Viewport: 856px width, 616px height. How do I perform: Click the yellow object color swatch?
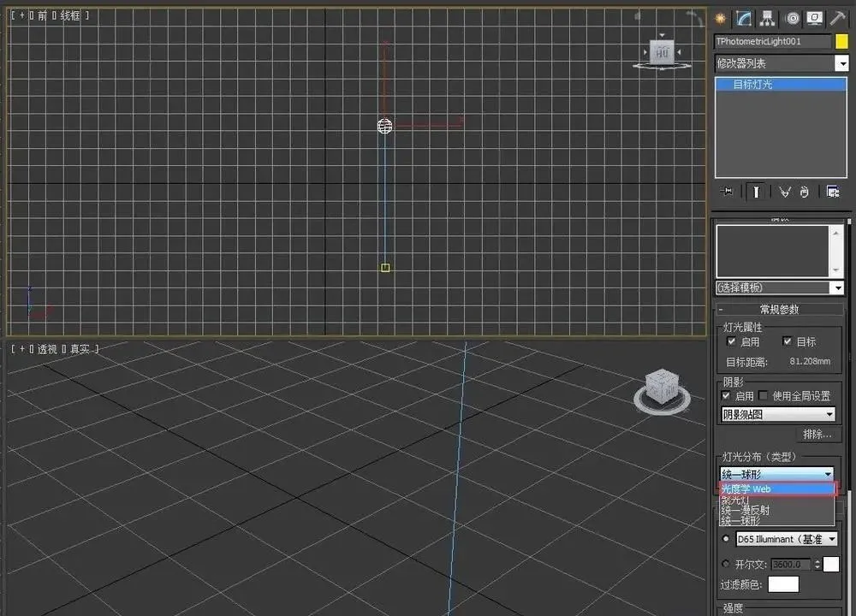pyautogui.click(x=841, y=41)
